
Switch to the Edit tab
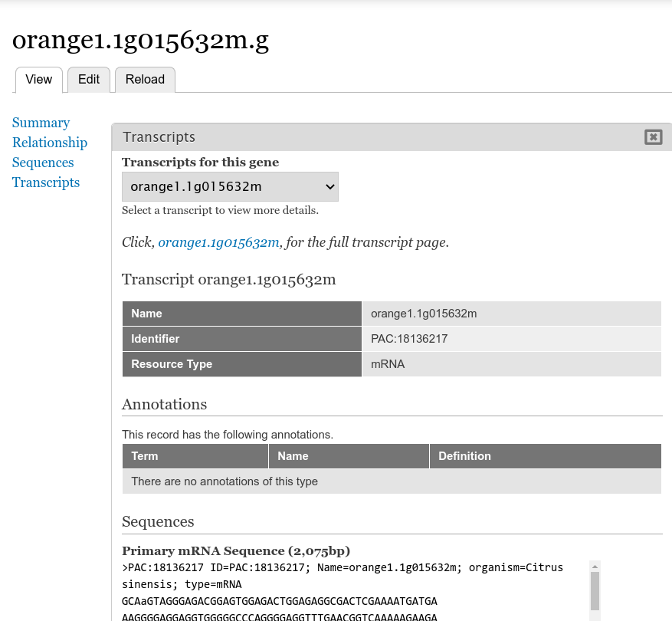point(89,80)
